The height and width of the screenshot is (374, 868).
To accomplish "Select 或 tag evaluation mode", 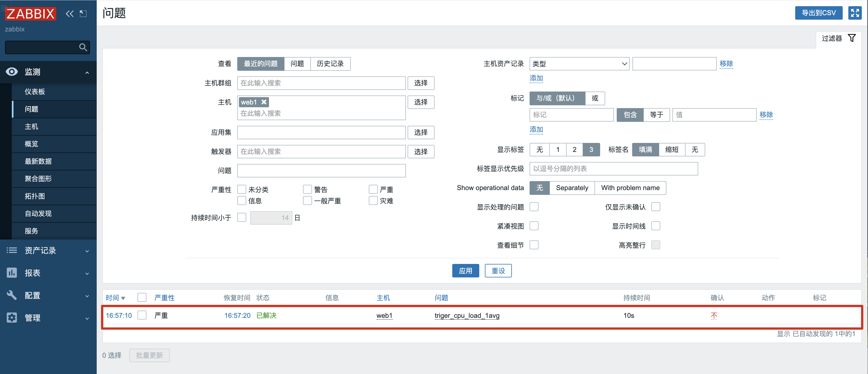I will coord(595,98).
